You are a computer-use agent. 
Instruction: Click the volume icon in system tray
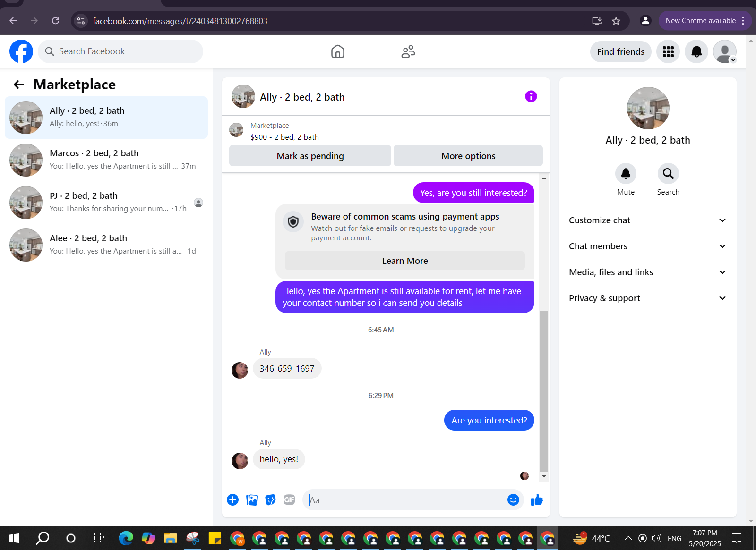coord(657,538)
